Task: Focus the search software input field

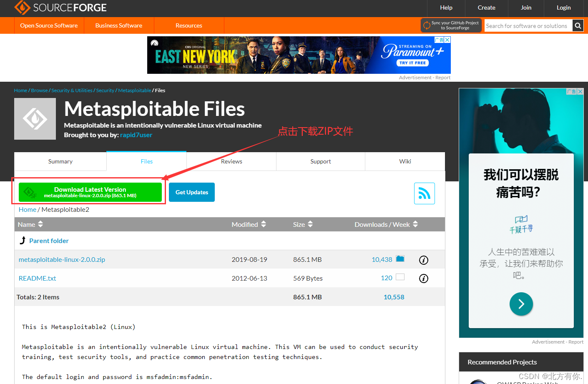Action: coord(528,26)
